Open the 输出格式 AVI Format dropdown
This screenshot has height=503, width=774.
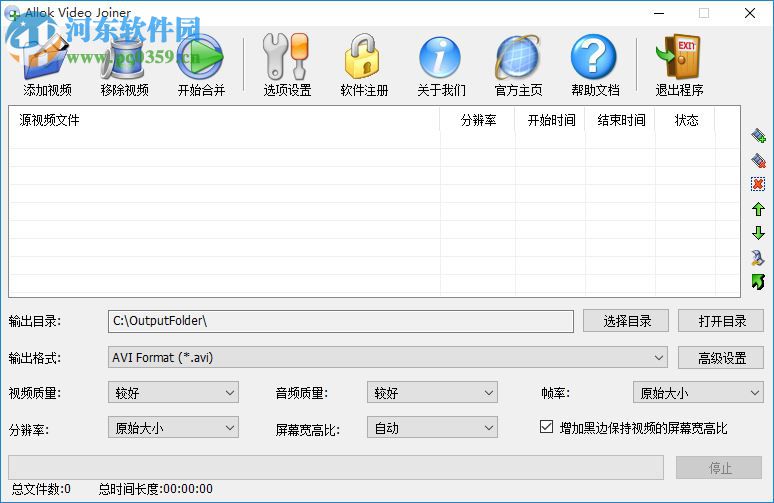pyautogui.click(x=387, y=357)
